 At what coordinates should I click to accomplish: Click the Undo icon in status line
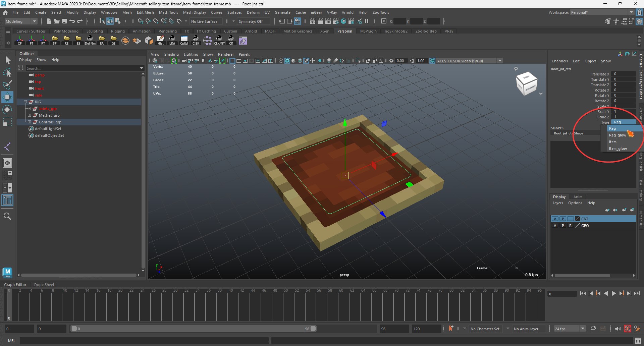pos(72,21)
